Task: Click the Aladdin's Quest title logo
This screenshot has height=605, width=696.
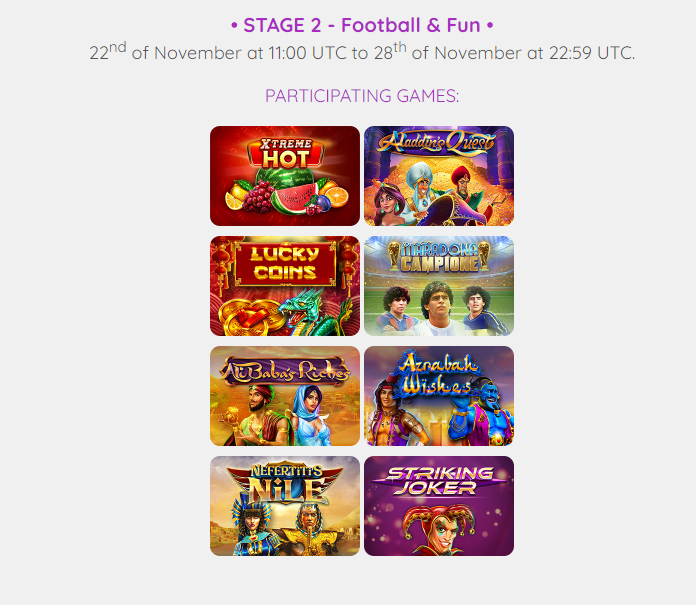Action: 437,143
